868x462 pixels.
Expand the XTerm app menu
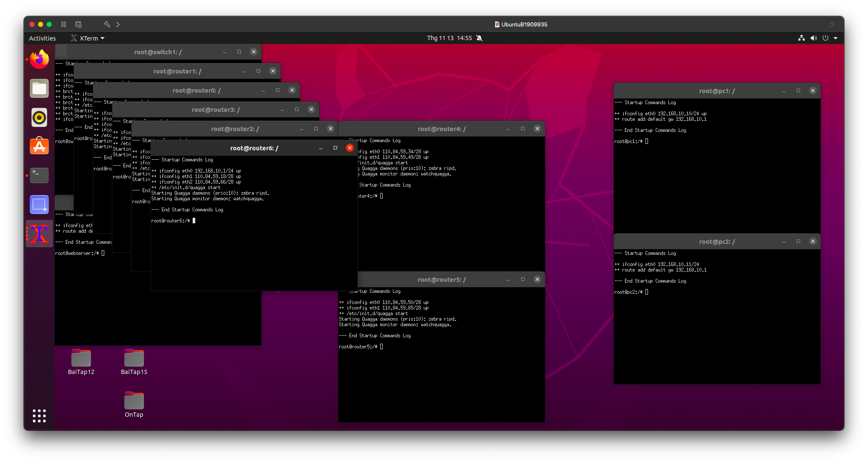88,38
